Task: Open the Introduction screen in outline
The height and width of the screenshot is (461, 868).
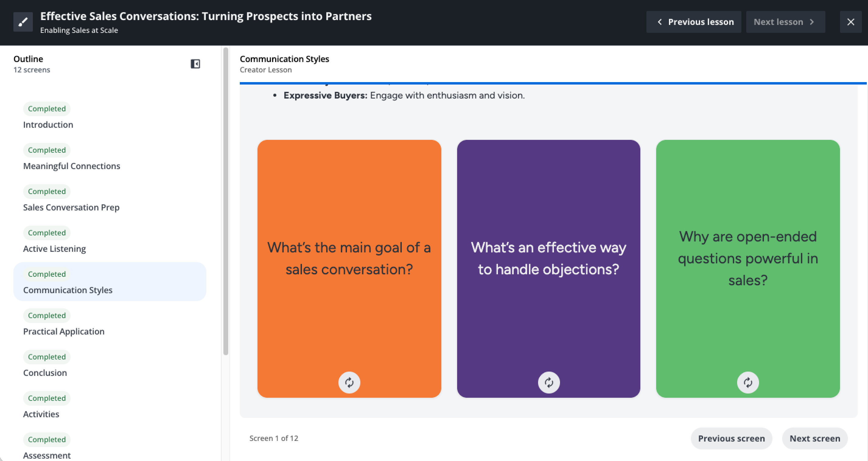Action: tap(48, 125)
